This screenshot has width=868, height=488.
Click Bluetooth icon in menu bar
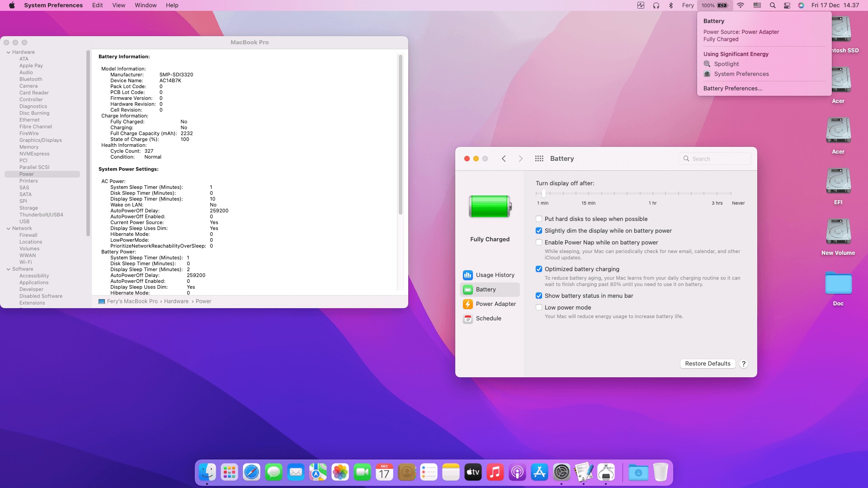pos(671,5)
